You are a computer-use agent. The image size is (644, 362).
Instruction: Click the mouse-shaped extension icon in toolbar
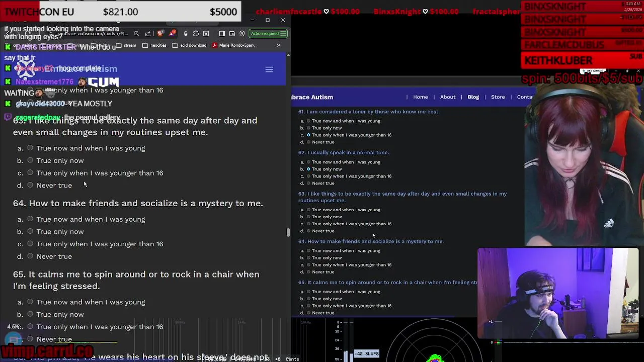(186, 34)
